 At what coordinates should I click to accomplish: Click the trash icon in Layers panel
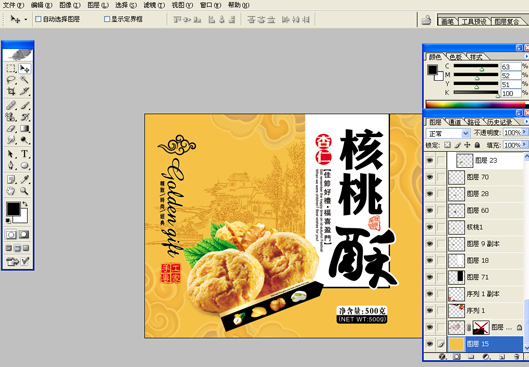pos(516,357)
